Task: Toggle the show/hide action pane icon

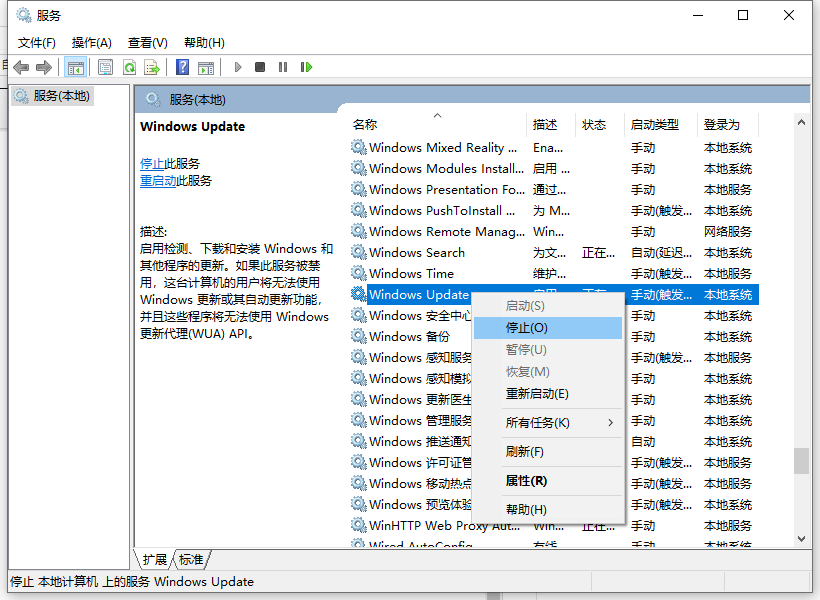Action: coord(206,67)
